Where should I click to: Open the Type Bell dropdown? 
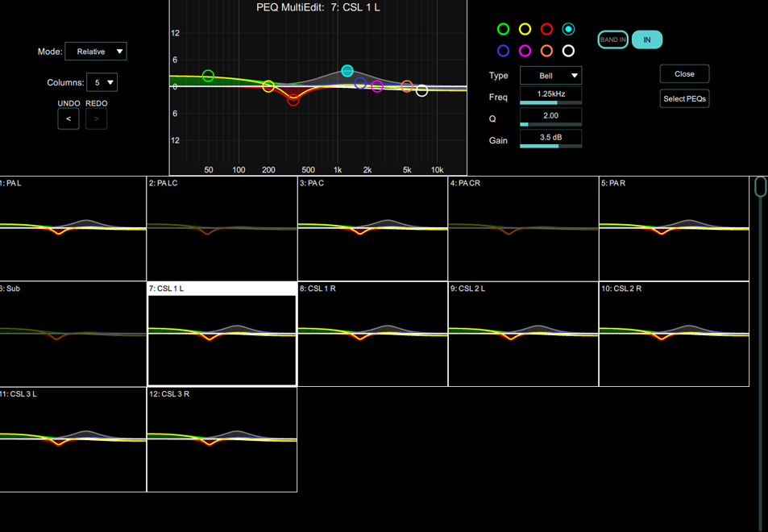click(550, 76)
